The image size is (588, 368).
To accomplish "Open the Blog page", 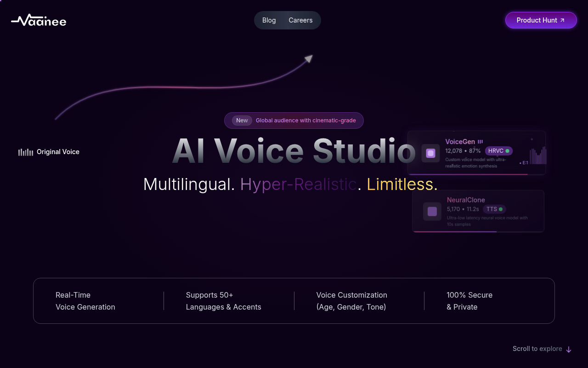I will pos(269,20).
